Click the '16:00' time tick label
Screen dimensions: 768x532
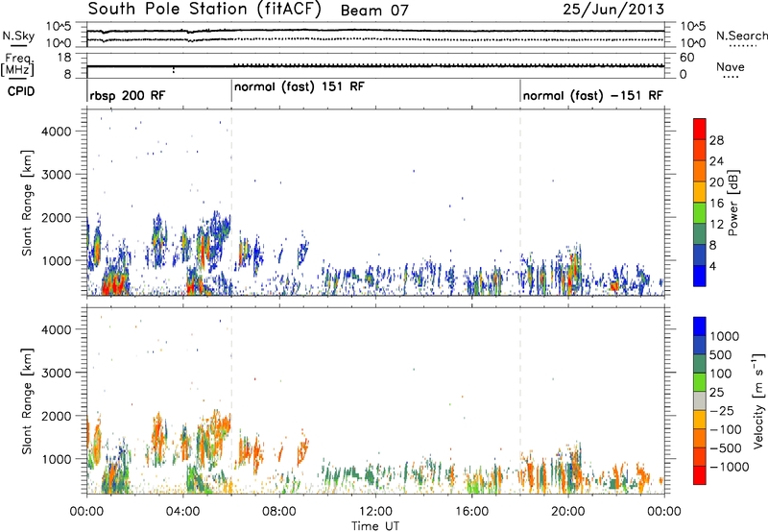pos(471,512)
